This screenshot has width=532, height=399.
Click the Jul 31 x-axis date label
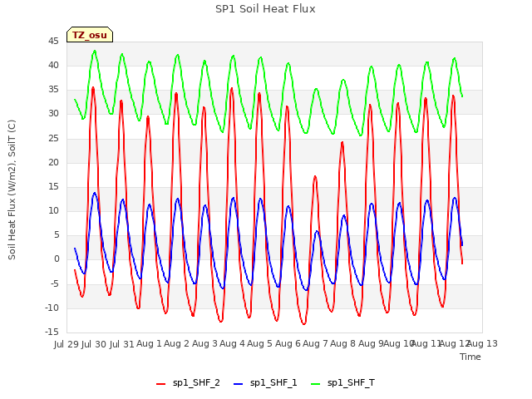(x=121, y=344)
